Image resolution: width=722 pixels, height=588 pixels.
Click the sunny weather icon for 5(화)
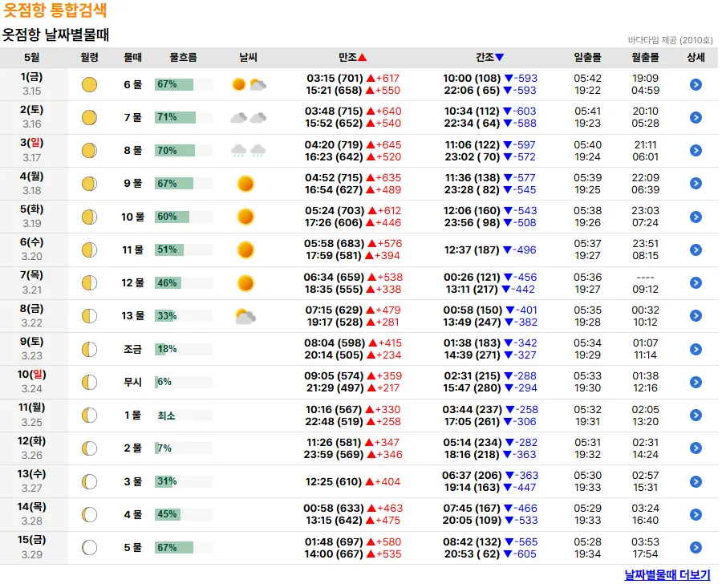coord(245,217)
